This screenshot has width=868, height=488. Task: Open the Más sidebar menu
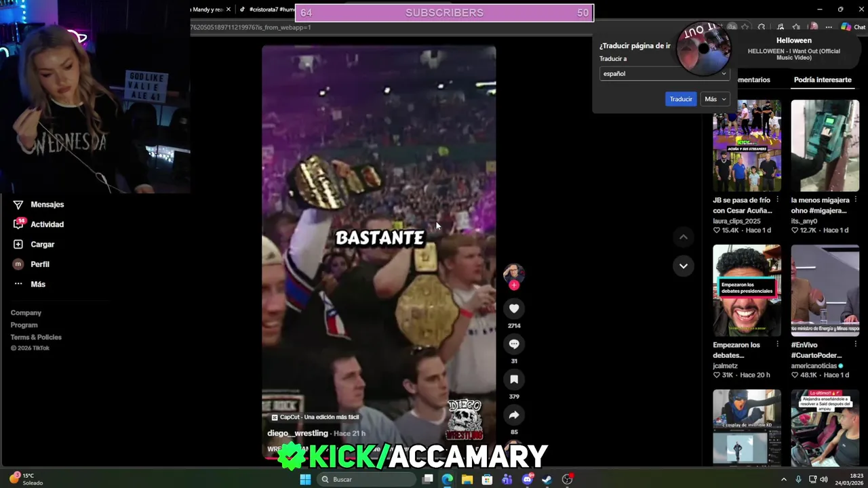pyautogui.click(x=29, y=284)
